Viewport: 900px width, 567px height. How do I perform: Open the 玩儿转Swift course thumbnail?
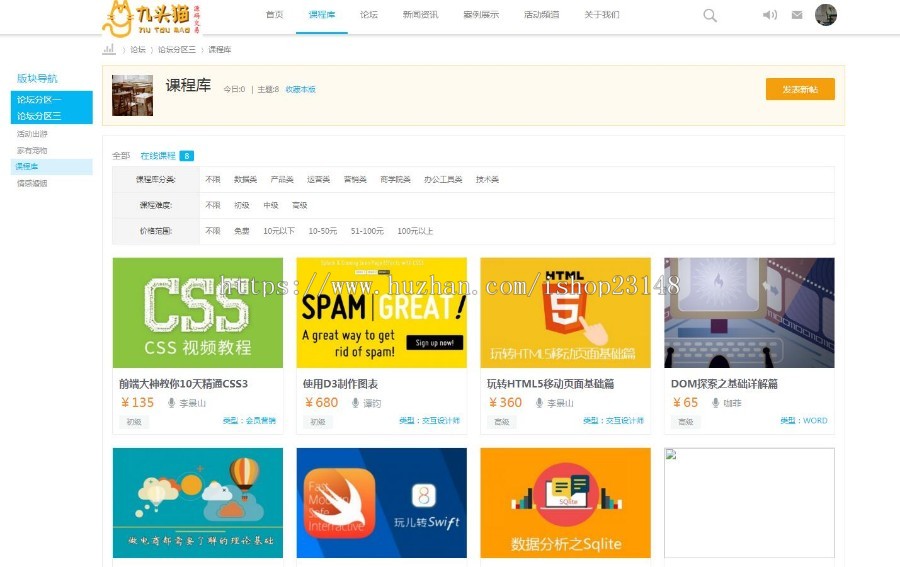click(x=382, y=503)
